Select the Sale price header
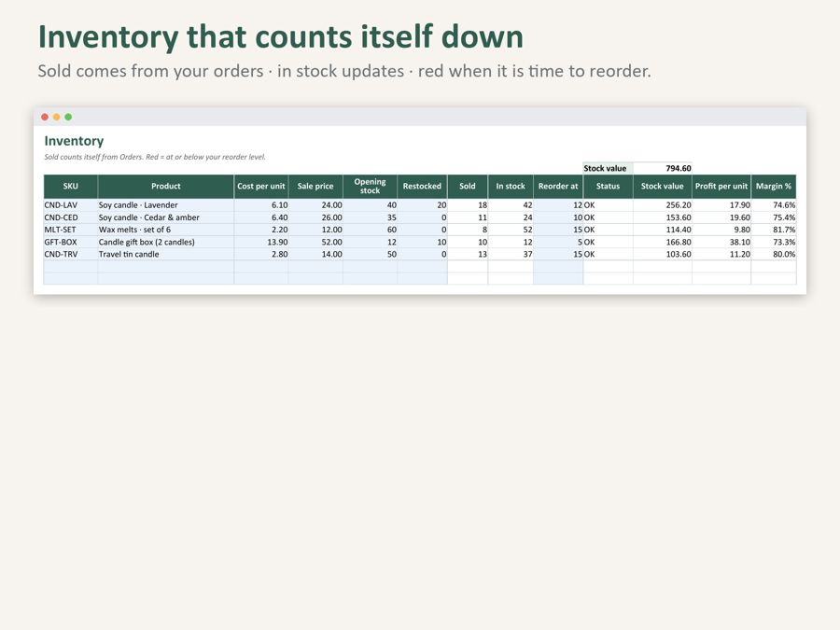The height and width of the screenshot is (630, 840). tap(315, 187)
